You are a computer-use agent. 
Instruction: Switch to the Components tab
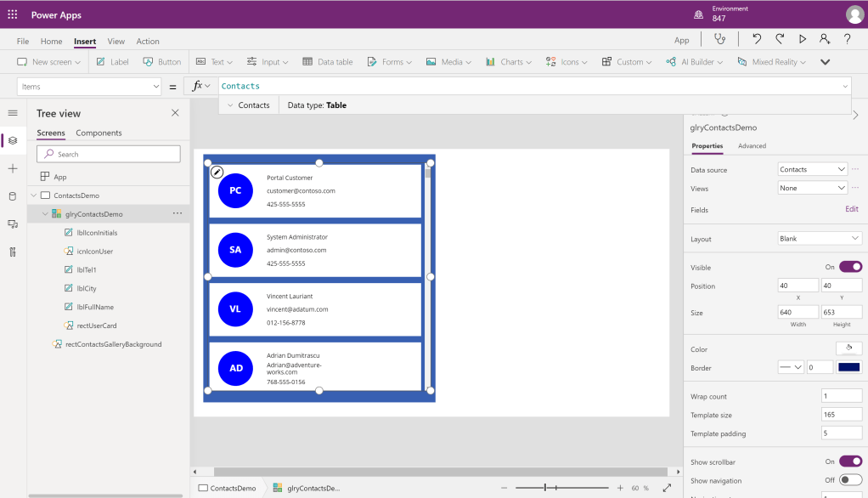[x=99, y=133]
